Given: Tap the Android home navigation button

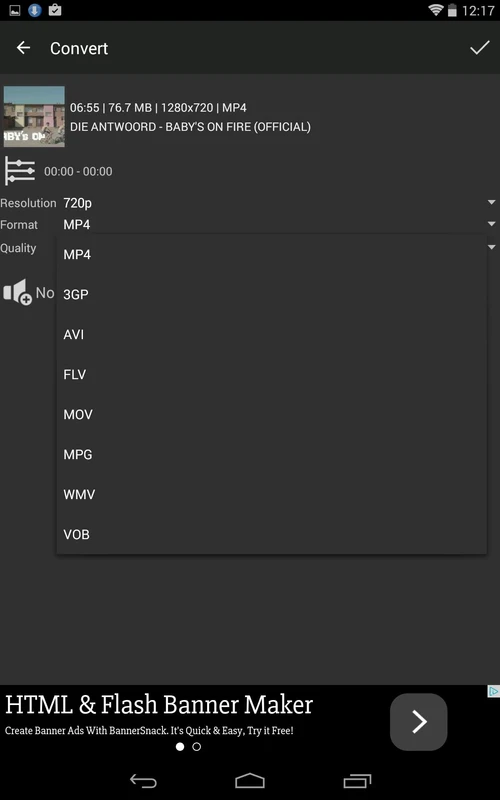Looking at the screenshot, I should click(x=250, y=781).
